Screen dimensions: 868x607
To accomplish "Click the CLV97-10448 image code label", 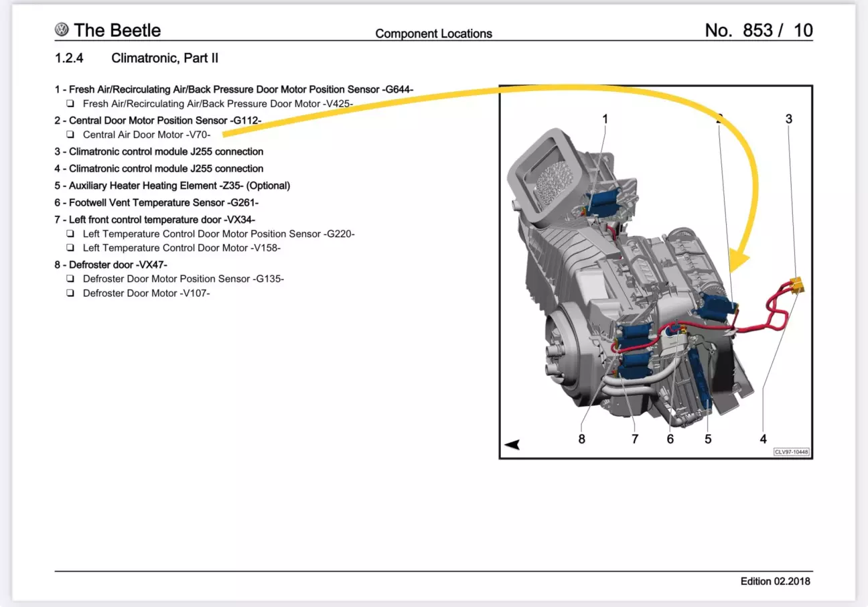I will 791,452.
